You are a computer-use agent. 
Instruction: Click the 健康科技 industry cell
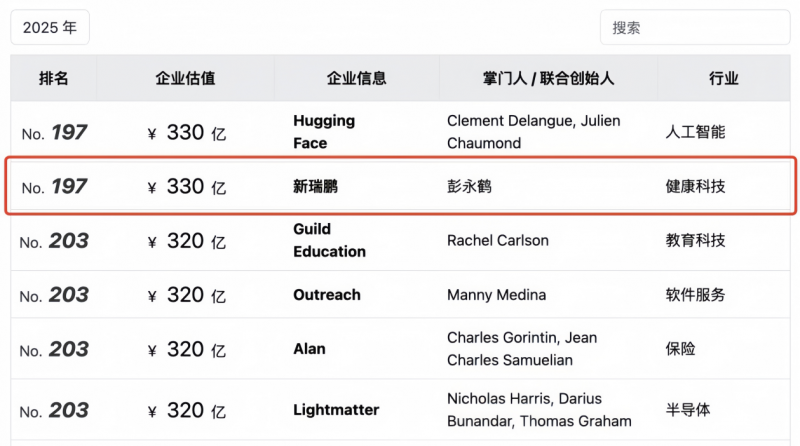pyautogui.click(x=695, y=186)
